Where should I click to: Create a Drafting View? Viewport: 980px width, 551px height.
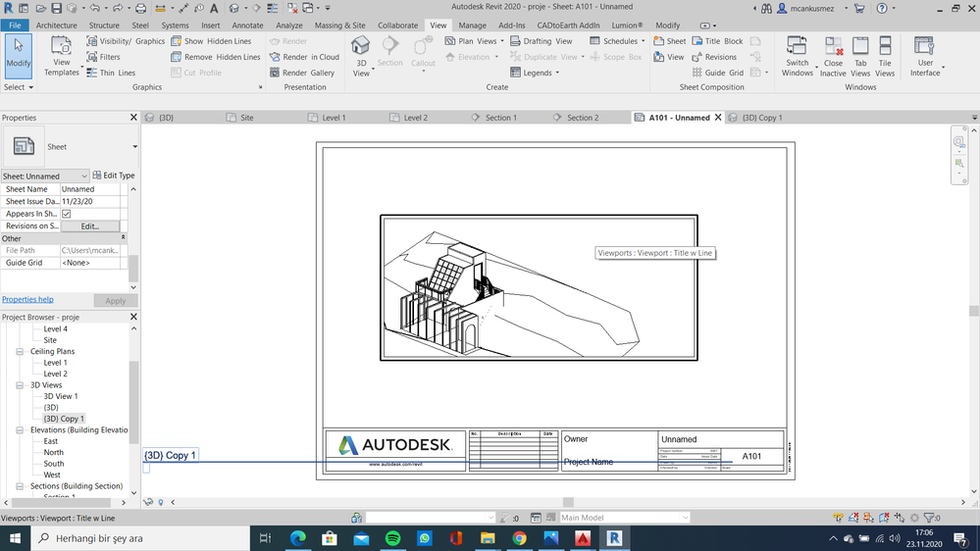pos(542,41)
